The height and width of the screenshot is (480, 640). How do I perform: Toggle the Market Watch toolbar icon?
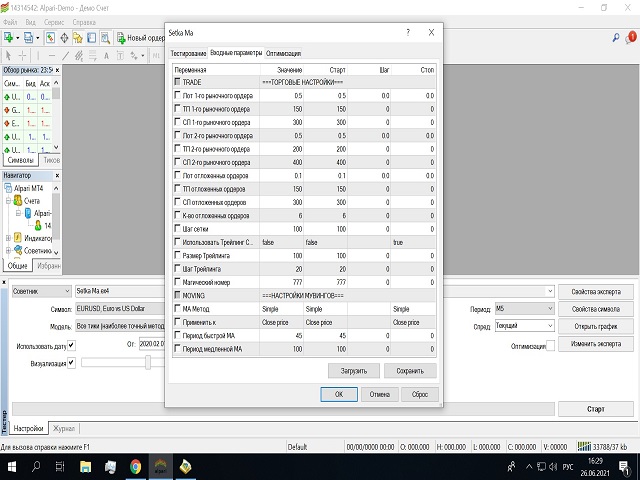click(50, 38)
